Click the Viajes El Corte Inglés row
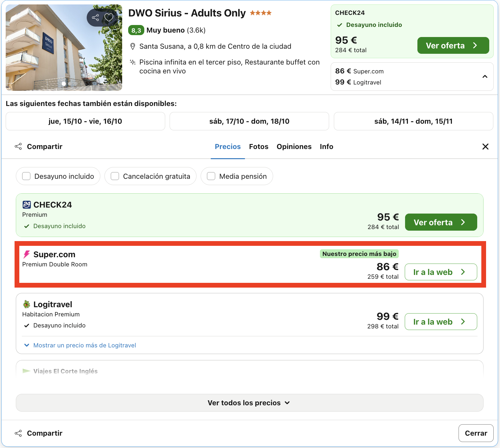Image resolution: width=500 pixels, height=448 pixels. click(250, 369)
